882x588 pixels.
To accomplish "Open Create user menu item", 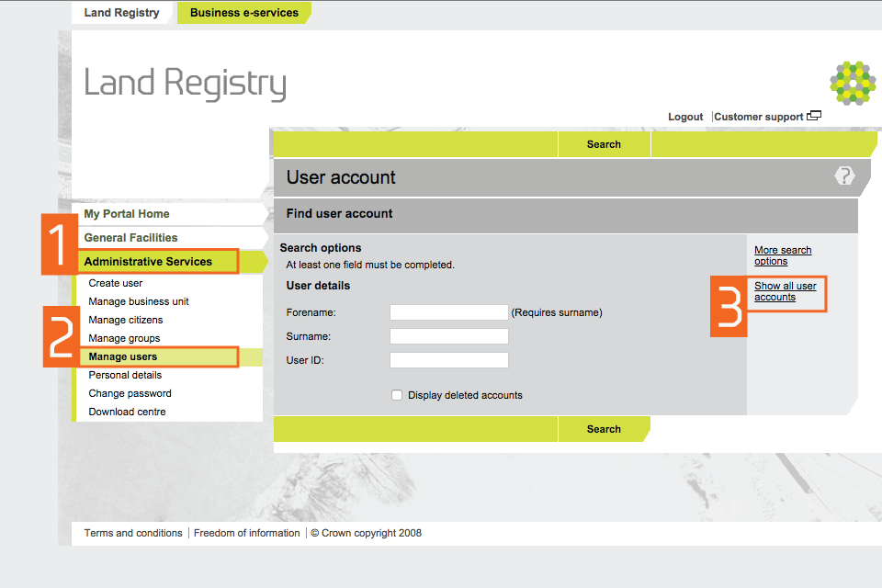I will (115, 283).
